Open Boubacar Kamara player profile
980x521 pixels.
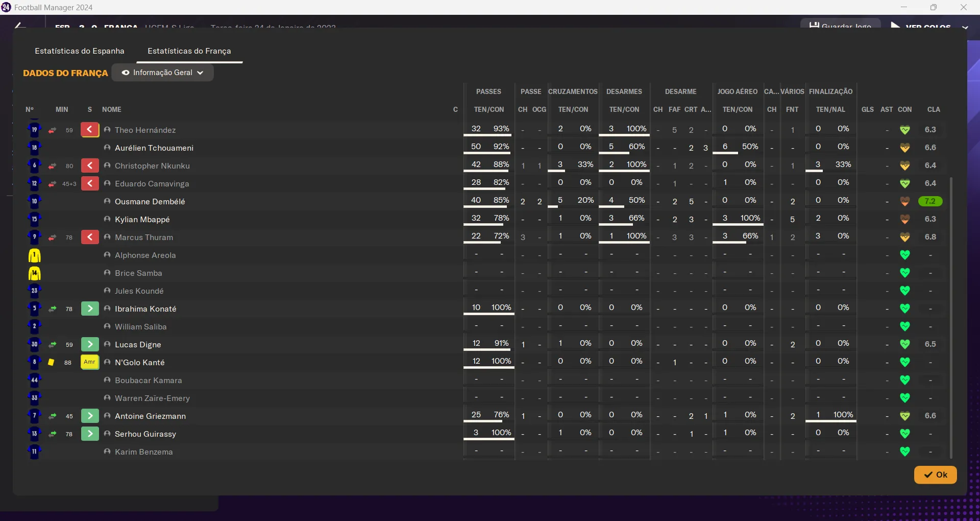point(149,380)
